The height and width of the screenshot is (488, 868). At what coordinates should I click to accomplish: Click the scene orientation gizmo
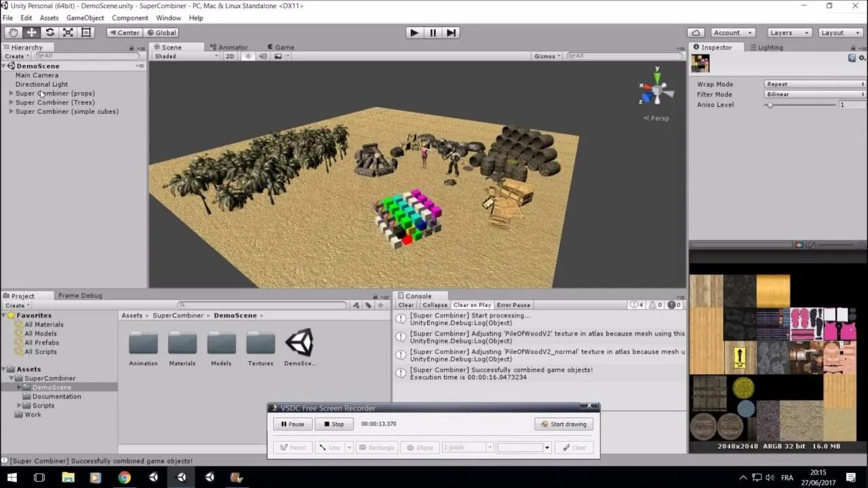pos(656,90)
